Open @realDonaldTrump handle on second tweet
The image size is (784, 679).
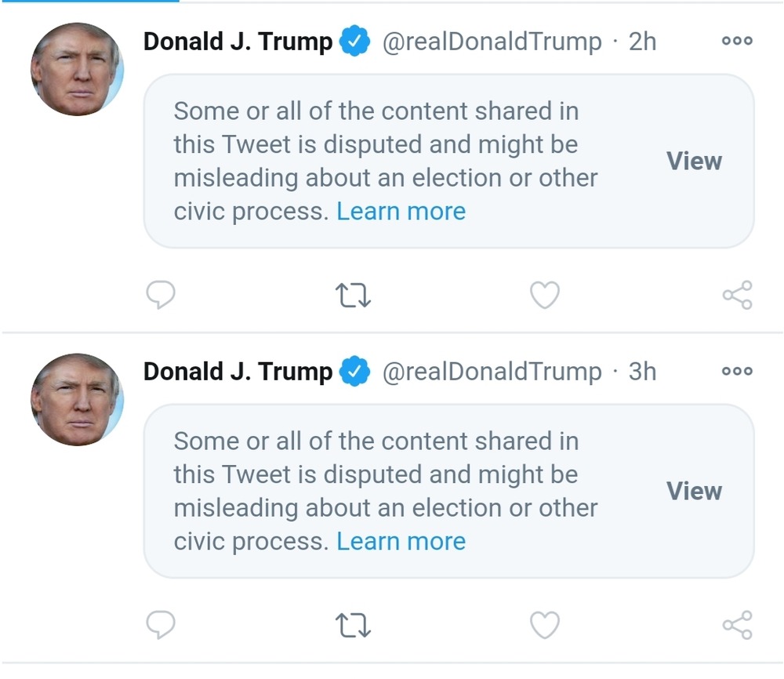(x=492, y=372)
